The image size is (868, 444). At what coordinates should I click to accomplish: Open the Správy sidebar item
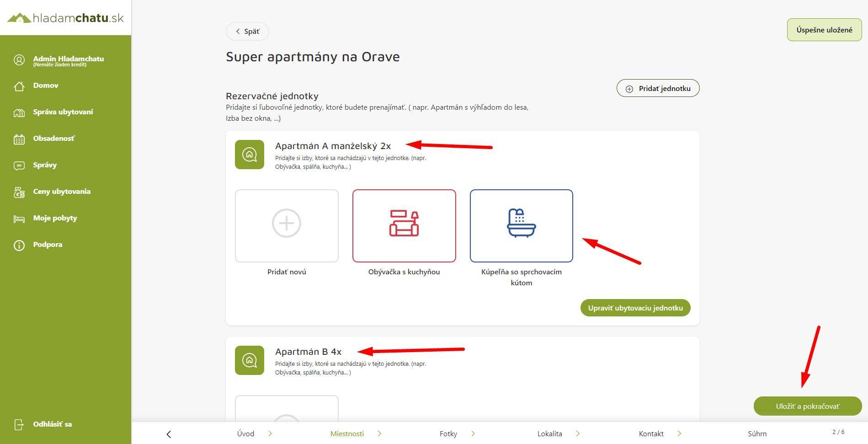tap(45, 165)
